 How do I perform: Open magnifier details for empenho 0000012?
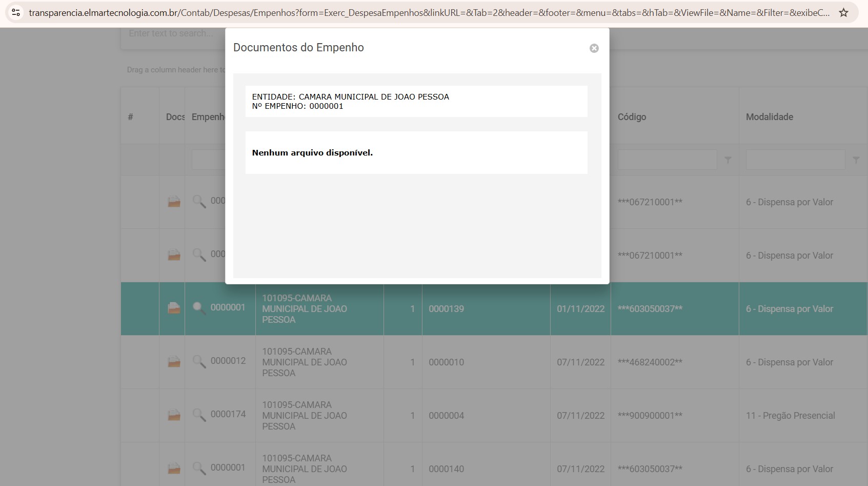point(199,361)
